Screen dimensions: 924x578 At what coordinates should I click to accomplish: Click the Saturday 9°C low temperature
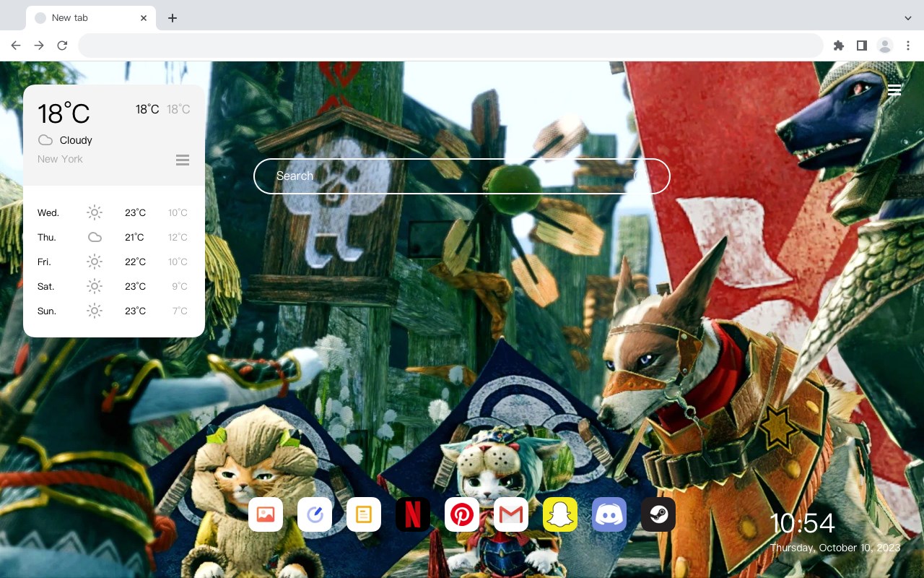(180, 286)
